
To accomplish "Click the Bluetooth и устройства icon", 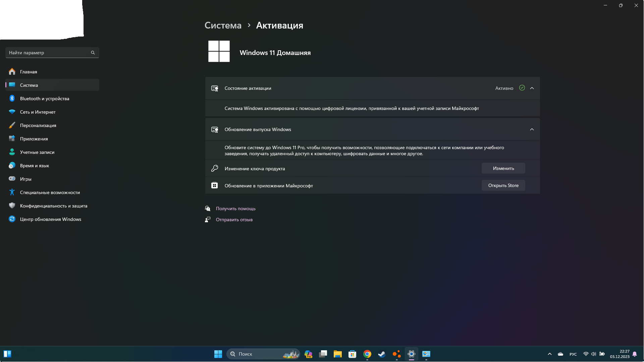I will [12, 98].
